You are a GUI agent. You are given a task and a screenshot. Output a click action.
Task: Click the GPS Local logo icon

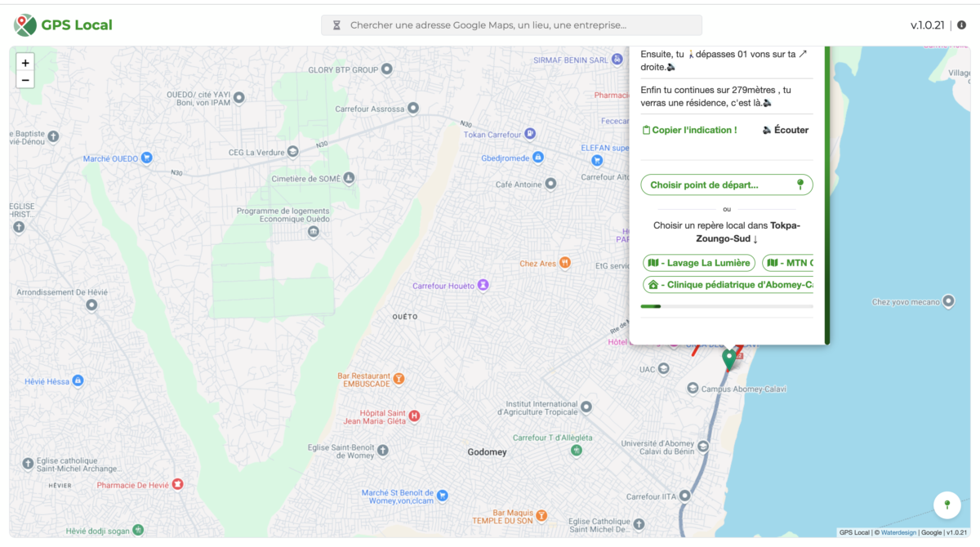(x=24, y=24)
